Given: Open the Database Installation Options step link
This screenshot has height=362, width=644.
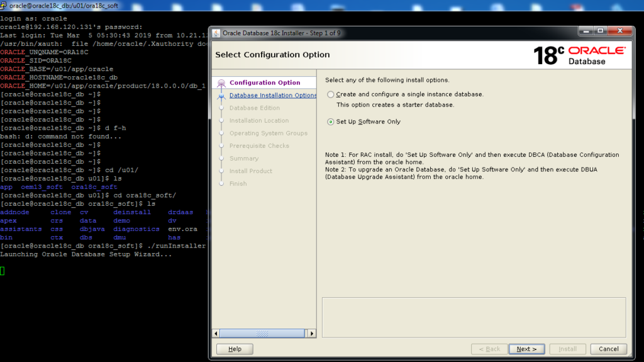Looking at the screenshot, I should [273, 96].
